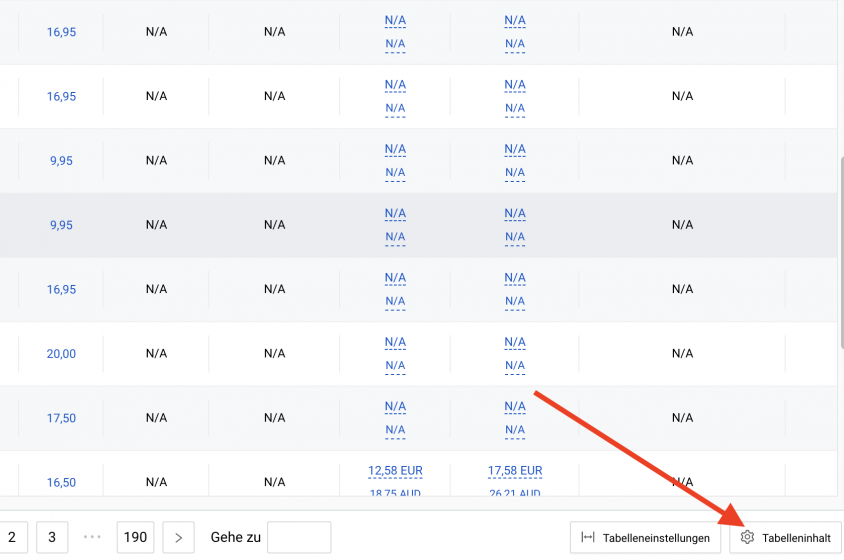Open the Tabelleneinstellungen button
Screen dimensions: 844x560
645,537
